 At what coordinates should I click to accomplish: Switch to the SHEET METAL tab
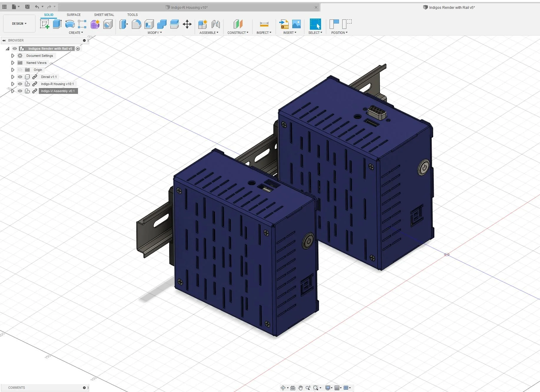[104, 15]
